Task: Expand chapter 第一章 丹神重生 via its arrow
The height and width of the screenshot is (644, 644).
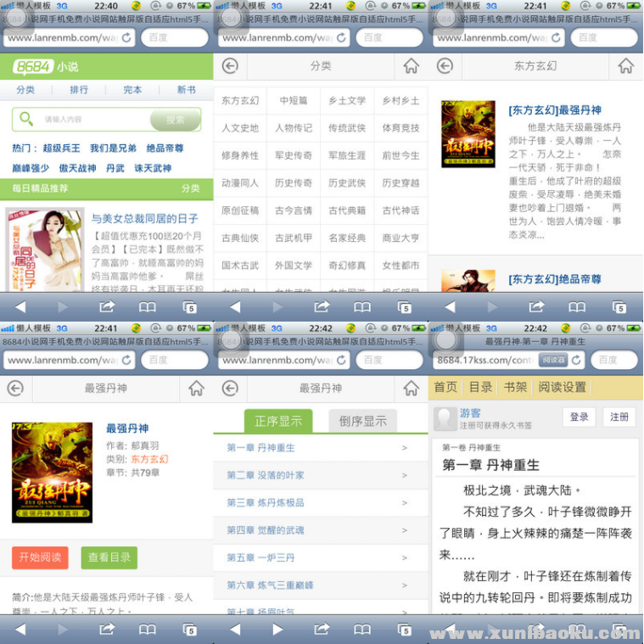Action: pyautogui.click(x=404, y=448)
